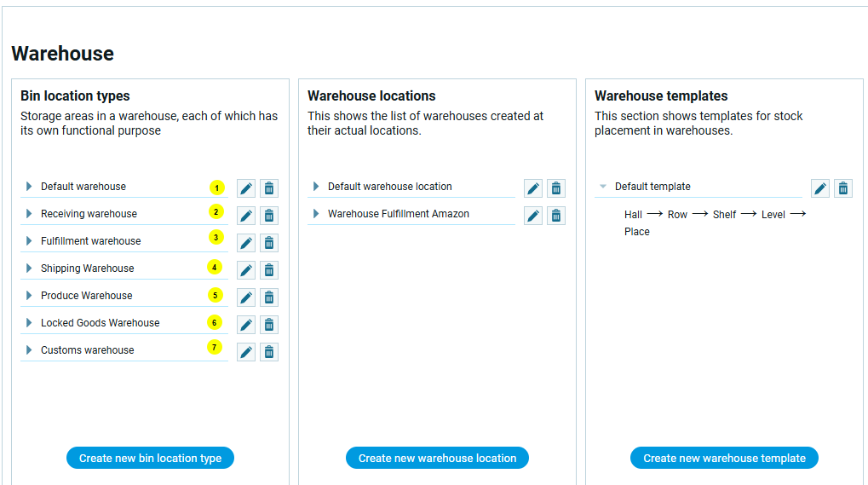Click Create new warehouse template button
The width and height of the screenshot is (868, 485).
(x=724, y=458)
